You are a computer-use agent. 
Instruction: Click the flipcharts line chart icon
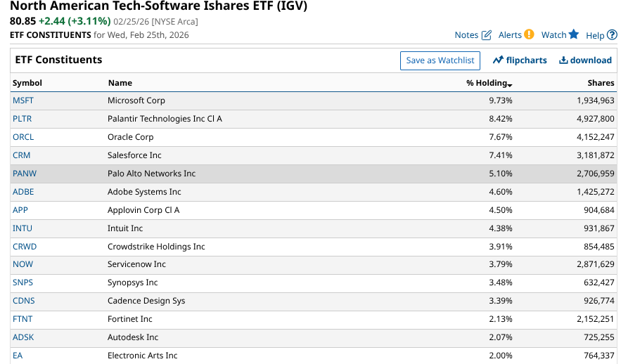[x=498, y=60]
